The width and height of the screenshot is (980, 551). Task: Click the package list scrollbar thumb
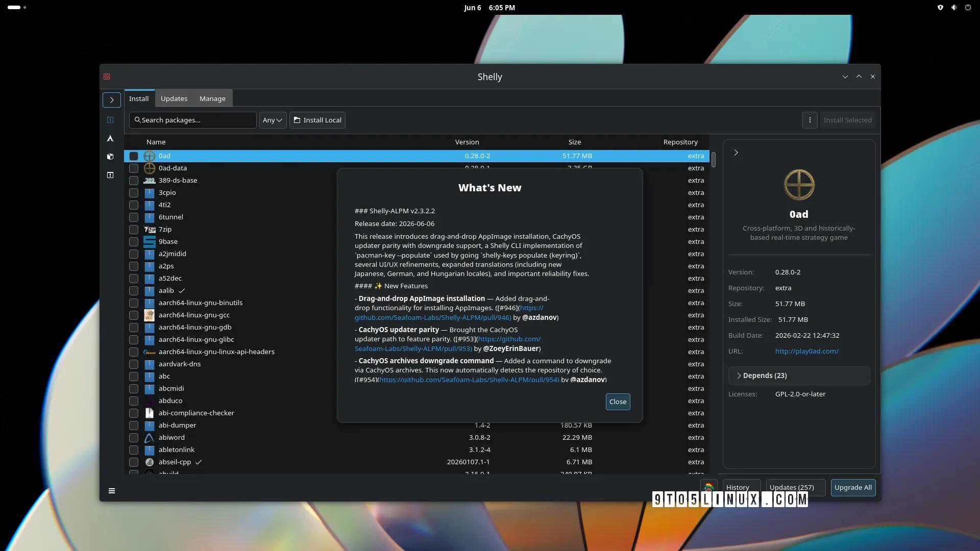[x=714, y=159]
